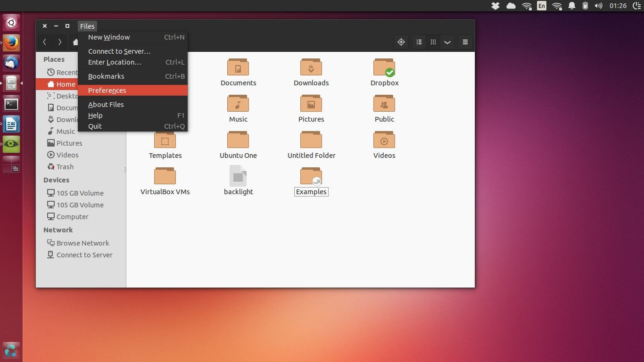Image resolution: width=644 pixels, height=362 pixels.
Task: Expand the view options dropdown arrow
Action: pos(447,42)
